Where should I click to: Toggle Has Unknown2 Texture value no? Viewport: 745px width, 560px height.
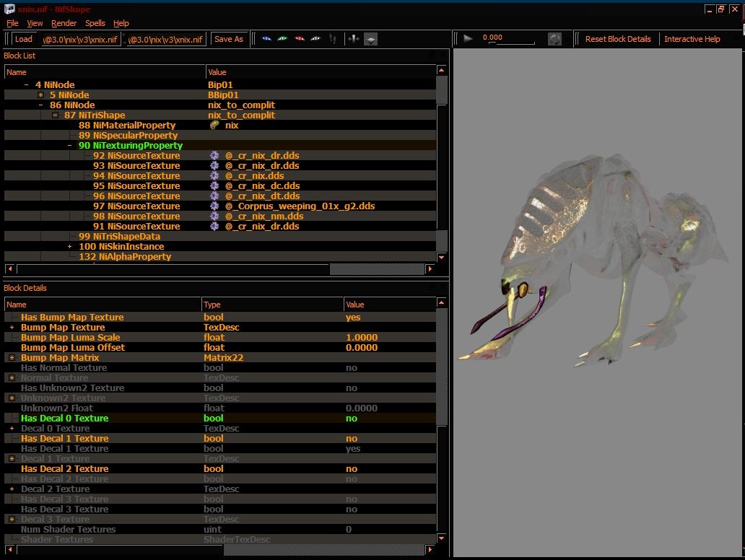tap(352, 388)
